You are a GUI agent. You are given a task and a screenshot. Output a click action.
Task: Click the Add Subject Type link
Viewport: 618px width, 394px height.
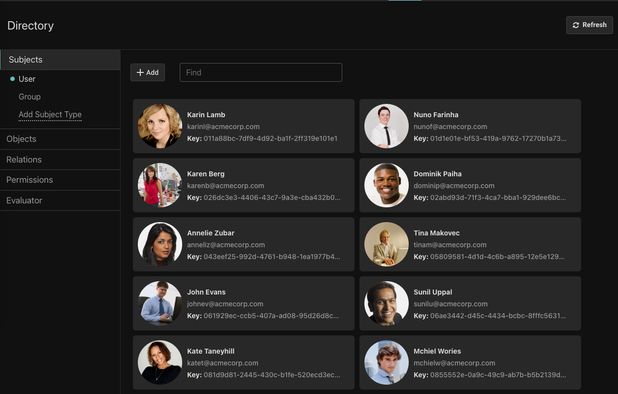point(50,115)
